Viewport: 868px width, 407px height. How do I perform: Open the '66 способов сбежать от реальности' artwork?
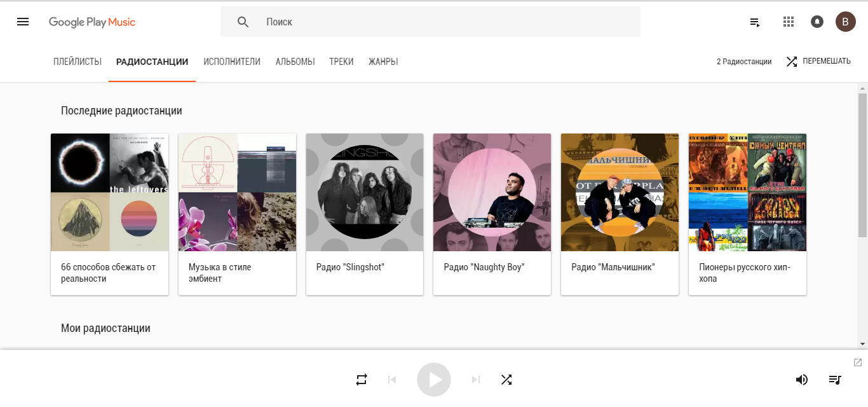tap(110, 193)
